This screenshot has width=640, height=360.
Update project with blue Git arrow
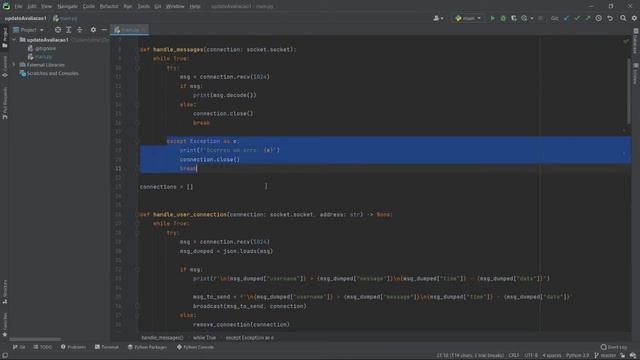point(566,18)
